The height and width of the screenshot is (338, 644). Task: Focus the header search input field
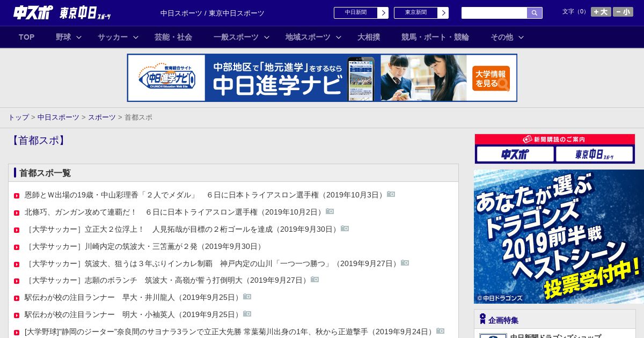[x=494, y=13]
